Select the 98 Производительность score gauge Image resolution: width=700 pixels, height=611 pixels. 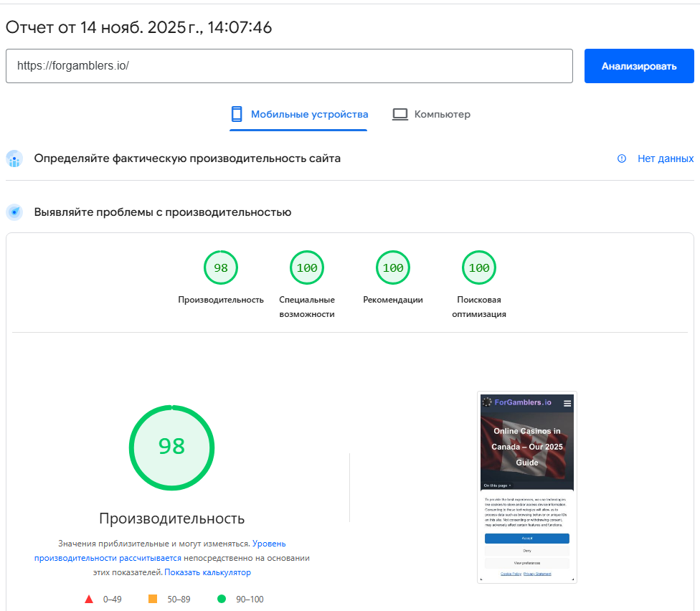tap(221, 267)
